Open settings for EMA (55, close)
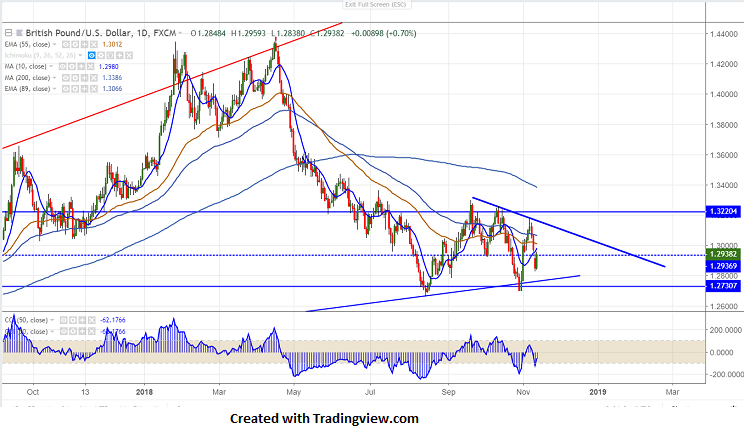Image resolution: width=744 pixels, height=434 pixels. pyautogui.click(x=75, y=45)
